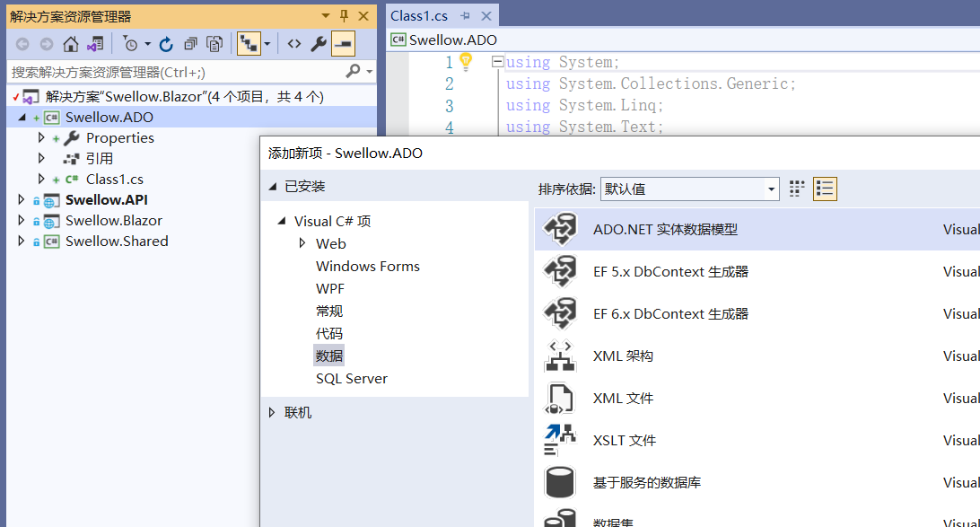Refresh the Solution Explorer
This screenshot has width=980, height=527.
165,43
